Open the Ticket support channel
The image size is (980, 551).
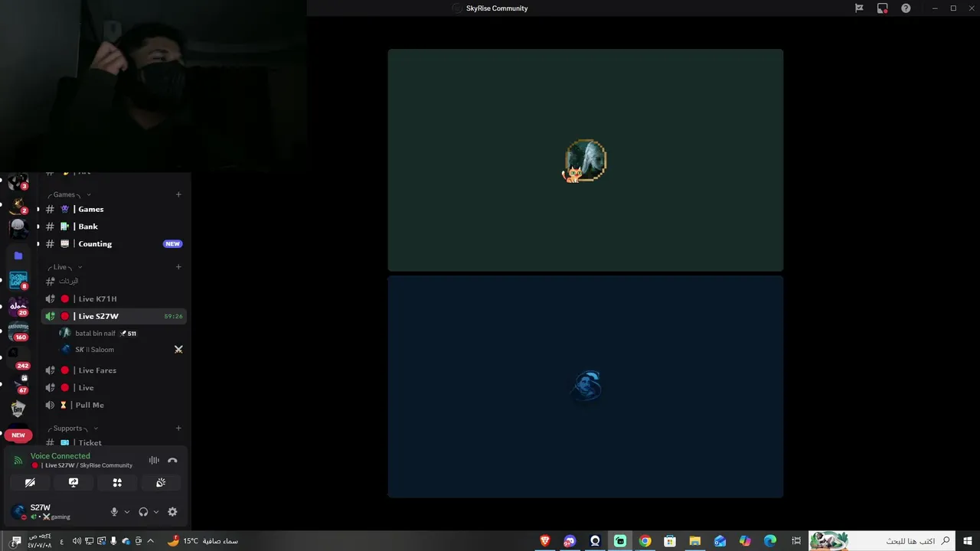coord(113,442)
